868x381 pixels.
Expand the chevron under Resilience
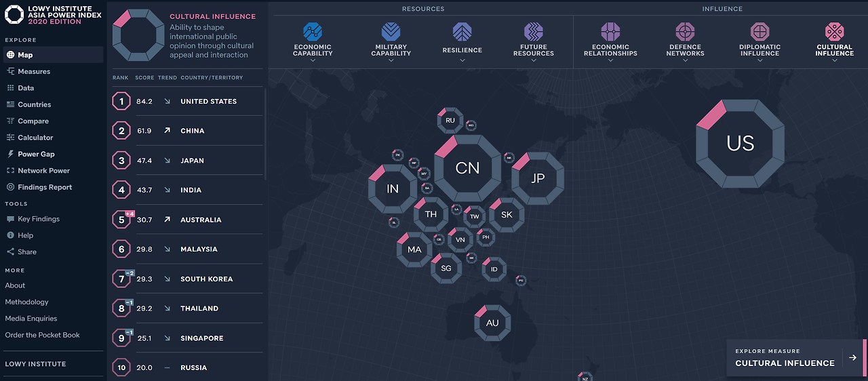tap(462, 60)
